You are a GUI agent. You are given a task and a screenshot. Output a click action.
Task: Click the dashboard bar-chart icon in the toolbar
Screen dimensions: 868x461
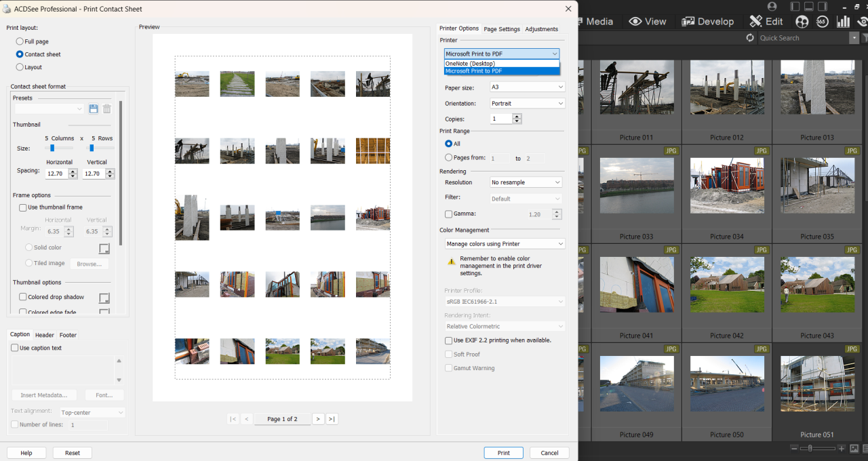tap(843, 21)
